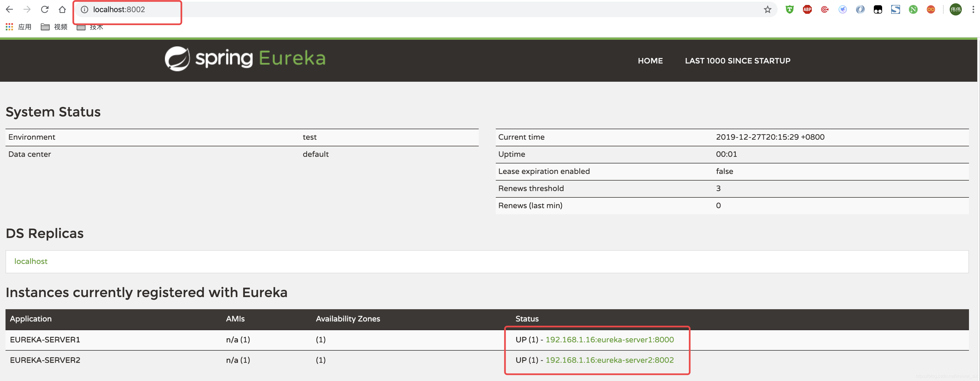The width and height of the screenshot is (980, 381).
Task: Go to the HOME navigation item
Action: (x=650, y=60)
